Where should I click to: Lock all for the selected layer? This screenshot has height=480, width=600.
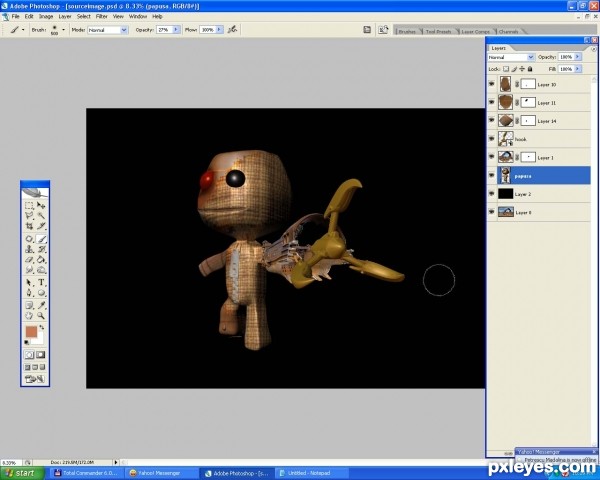[530, 69]
